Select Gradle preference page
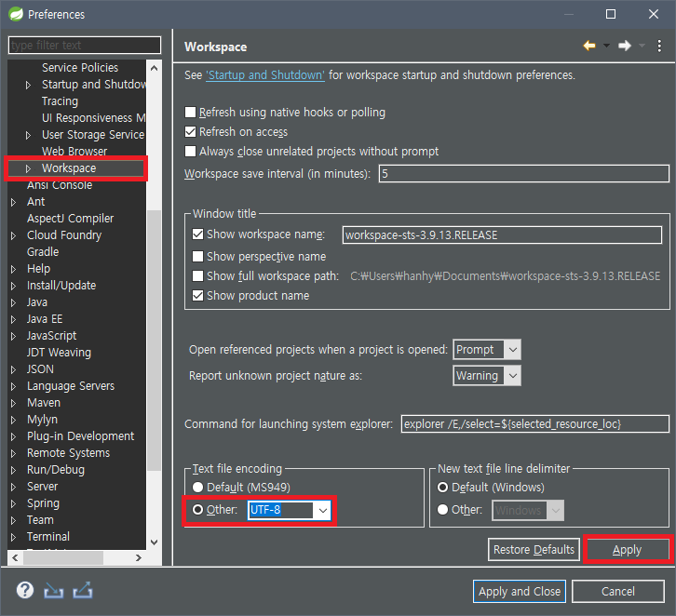Screen dimensions: 676x616 (43, 252)
